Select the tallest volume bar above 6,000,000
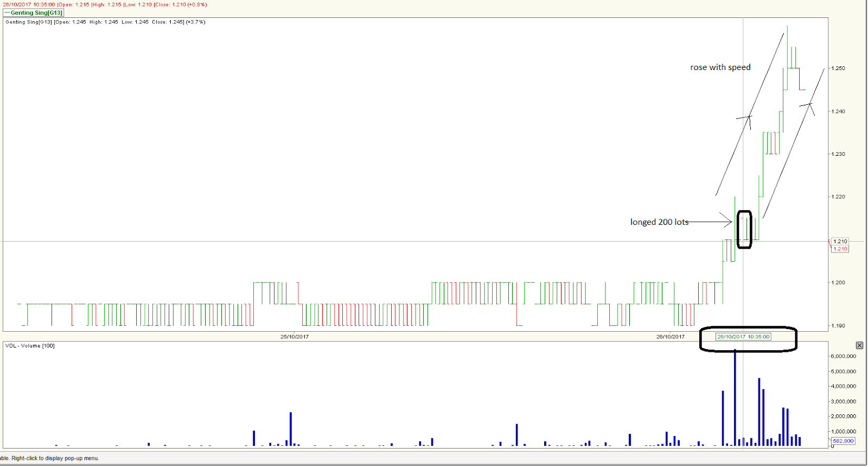Screen dimensions: 868x467 [x=735, y=397]
